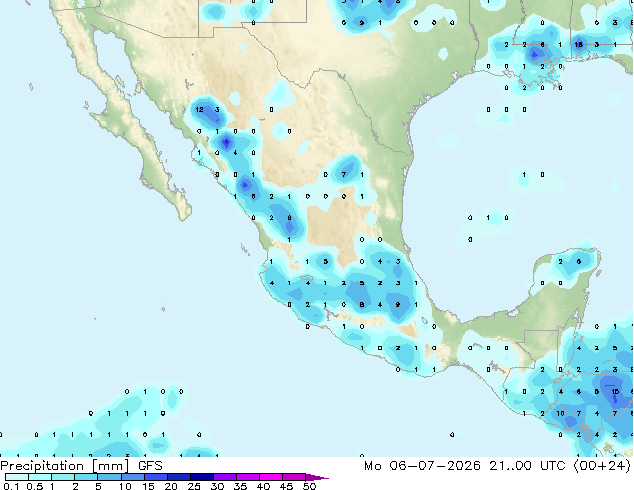Click the legend label '45'

point(286,486)
